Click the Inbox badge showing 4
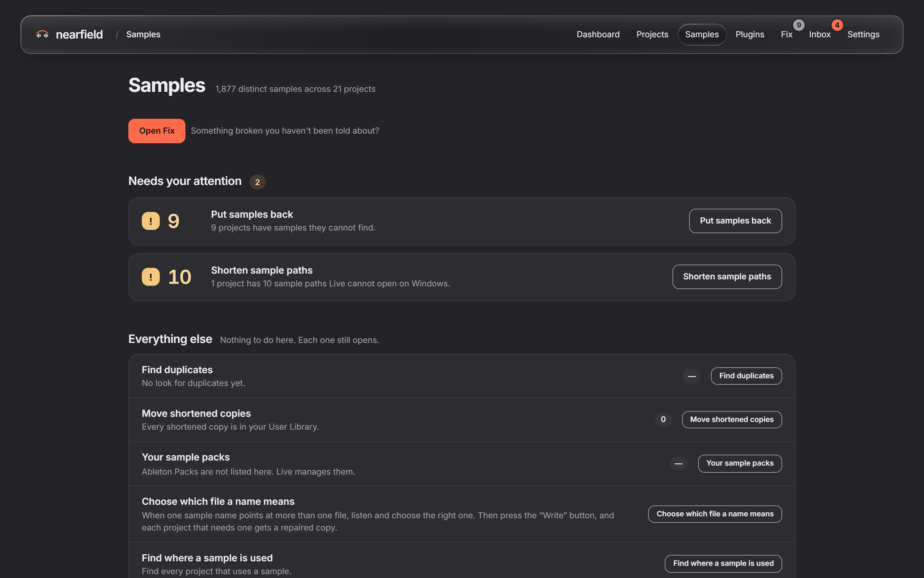924x578 pixels. click(837, 25)
